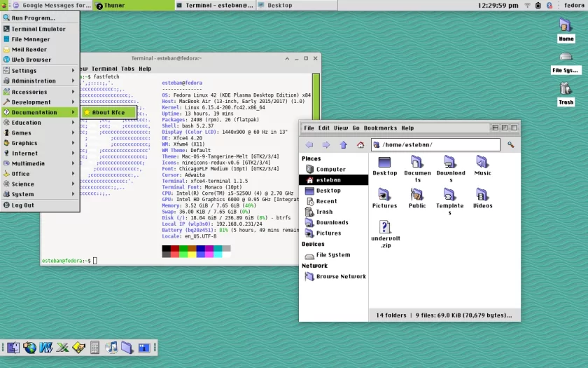Viewport: 588px width, 368px height.
Task: Click the Wi-Fi network icon in the top panel
Action: [x=528, y=6]
